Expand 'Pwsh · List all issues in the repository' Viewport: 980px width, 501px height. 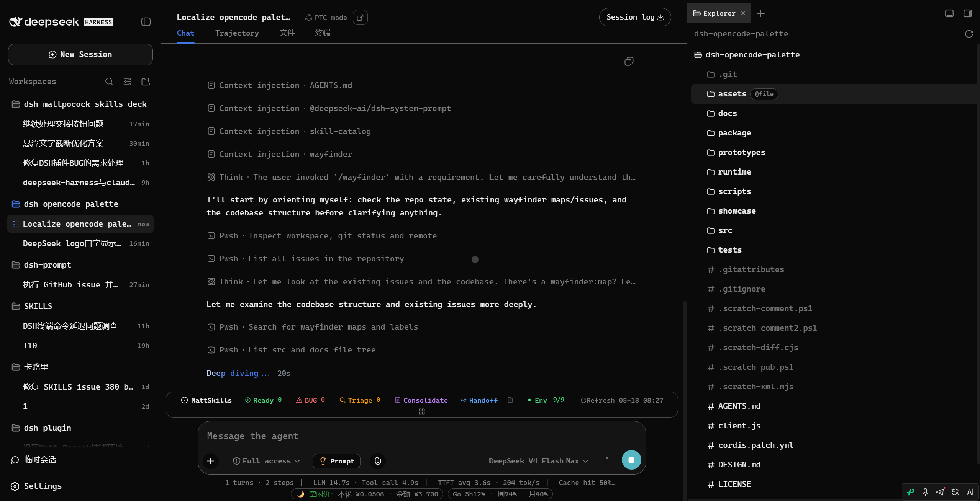(305, 259)
